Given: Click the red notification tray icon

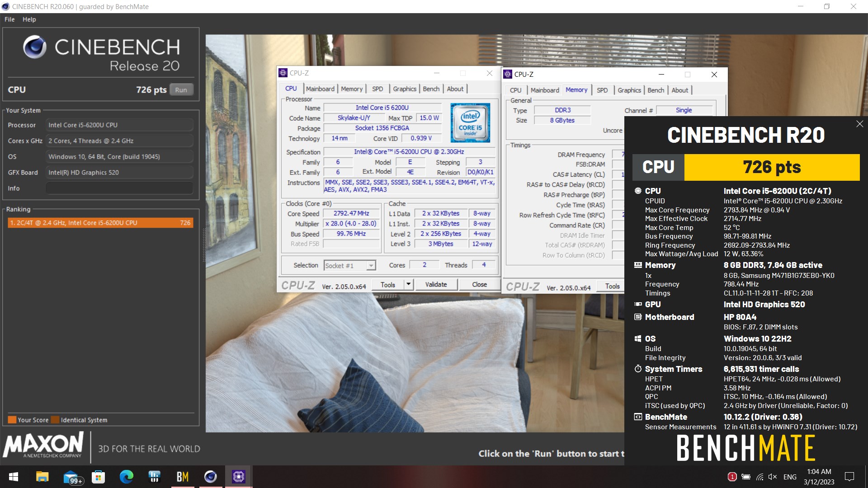Looking at the screenshot, I should [732, 477].
